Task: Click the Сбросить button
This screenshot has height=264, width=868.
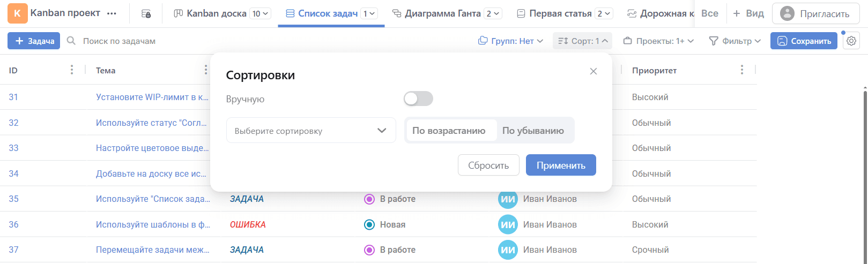Action: [488, 165]
